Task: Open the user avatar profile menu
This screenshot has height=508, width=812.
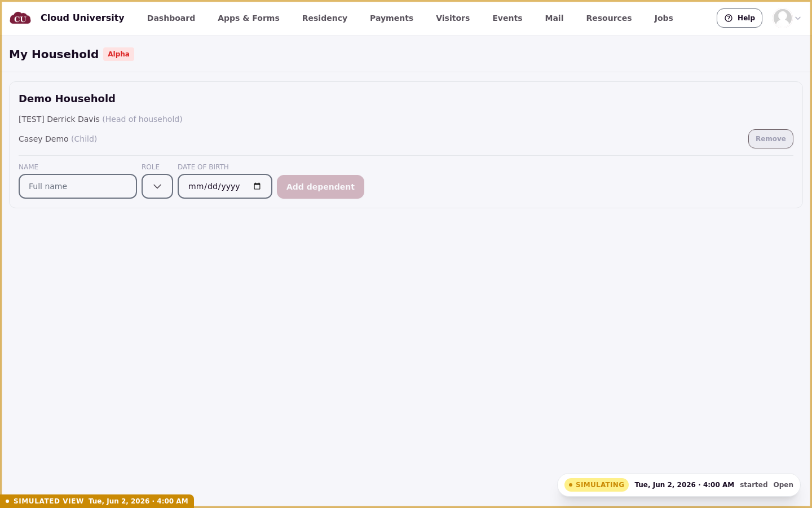Action: (783, 18)
